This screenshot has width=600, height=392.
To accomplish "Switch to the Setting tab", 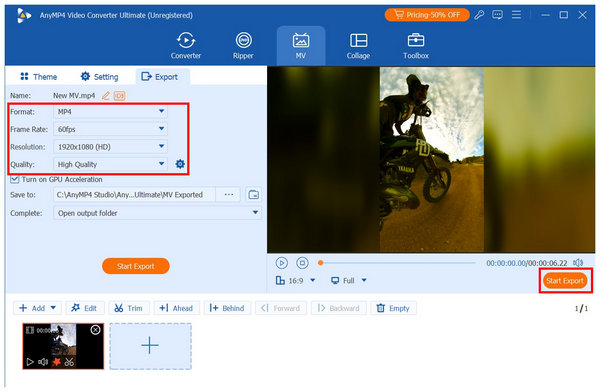I will pyautogui.click(x=99, y=77).
